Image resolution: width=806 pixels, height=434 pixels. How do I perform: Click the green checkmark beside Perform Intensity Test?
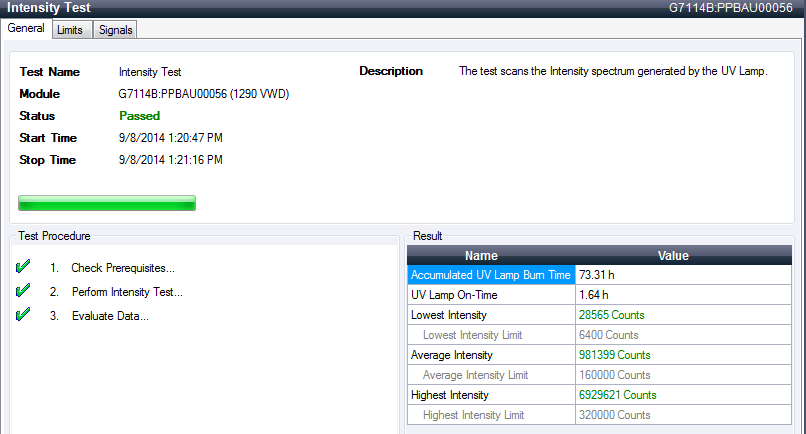click(23, 291)
